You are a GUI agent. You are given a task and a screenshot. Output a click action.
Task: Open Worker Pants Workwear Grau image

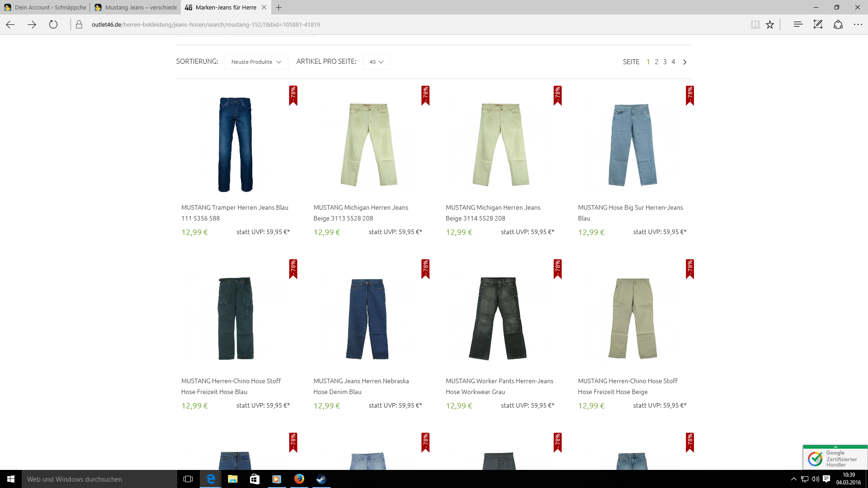[x=498, y=319]
